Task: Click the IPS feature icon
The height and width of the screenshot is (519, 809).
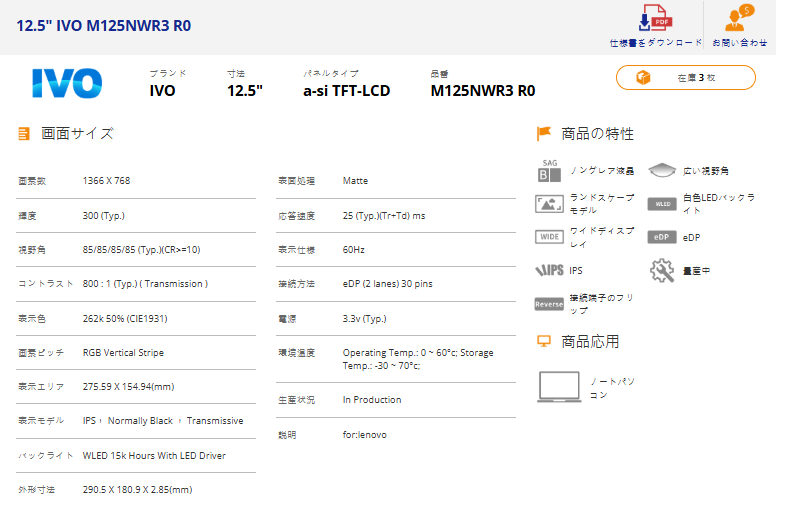Action: 549,270
